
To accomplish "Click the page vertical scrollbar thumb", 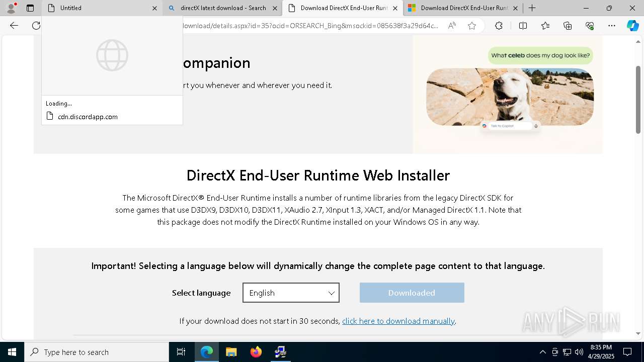I will (x=638, y=99).
